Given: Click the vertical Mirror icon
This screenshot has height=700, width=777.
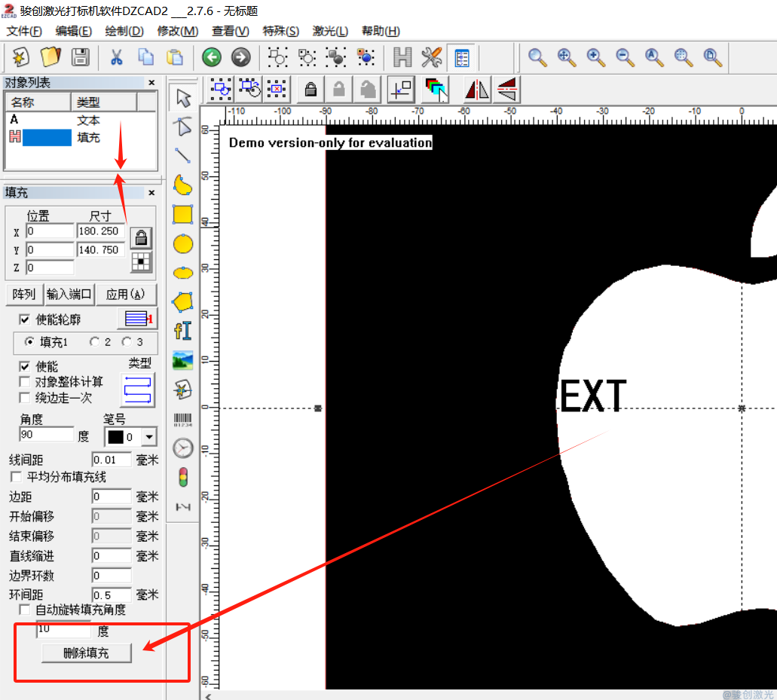Looking at the screenshot, I should tap(507, 89).
